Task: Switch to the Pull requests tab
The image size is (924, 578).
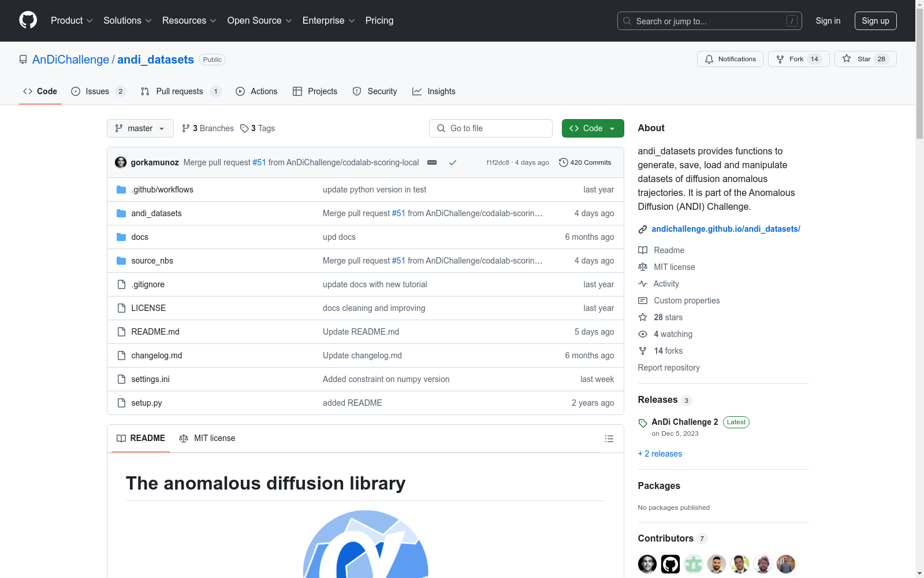Action: click(181, 91)
